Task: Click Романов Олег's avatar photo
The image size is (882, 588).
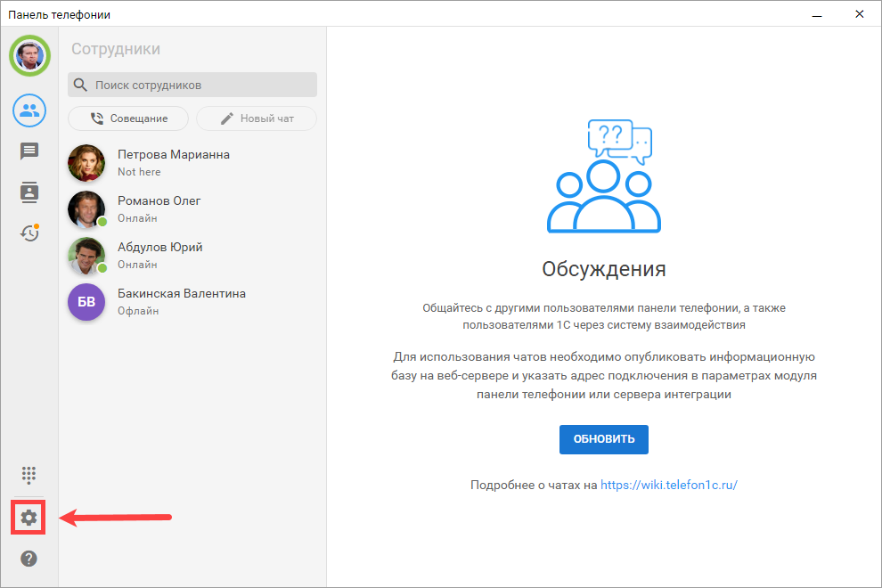Action: [86, 209]
